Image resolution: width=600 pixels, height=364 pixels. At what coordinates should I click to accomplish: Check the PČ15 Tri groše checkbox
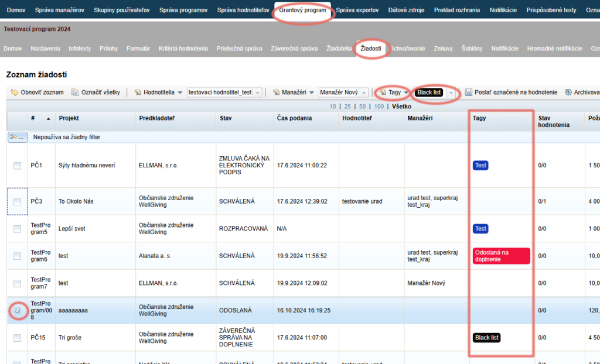(17, 338)
